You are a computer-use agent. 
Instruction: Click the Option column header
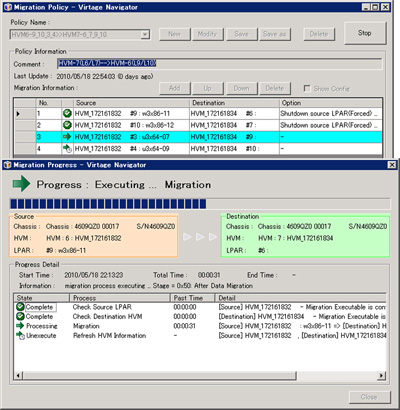(x=330, y=103)
